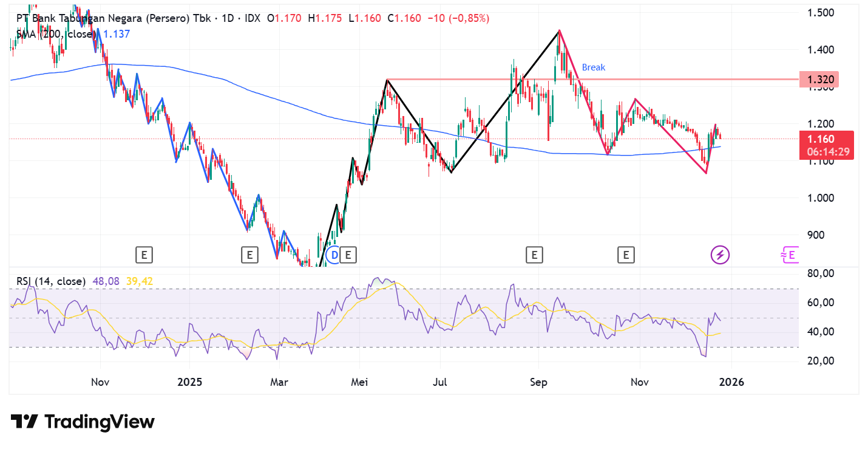The height and width of the screenshot is (449, 868).
Task: Click the pink upcoming earnings E icon
Action: pyautogui.click(x=789, y=255)
